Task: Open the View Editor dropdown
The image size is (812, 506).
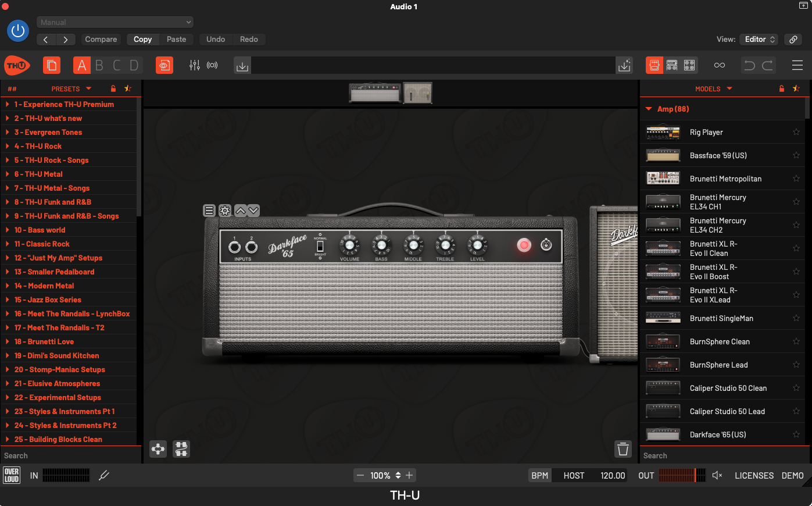Action: pyautogui.click(x=759, y=40)
